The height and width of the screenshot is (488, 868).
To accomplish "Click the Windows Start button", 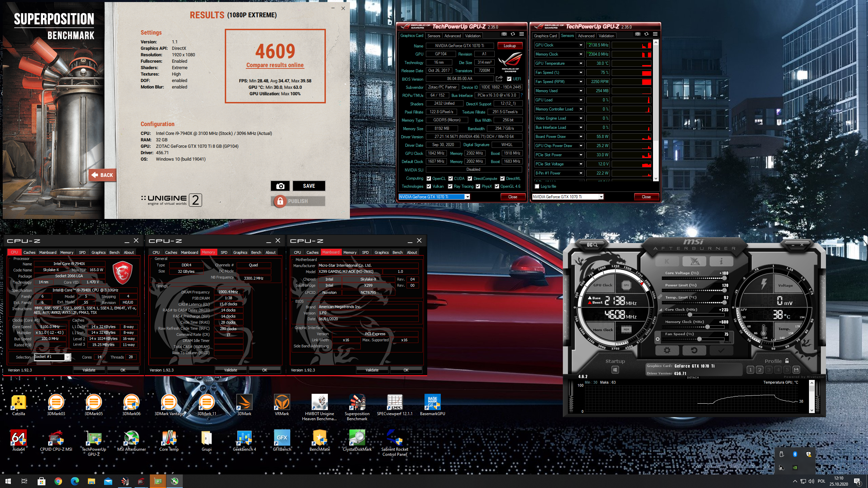I will coord(8,481).
